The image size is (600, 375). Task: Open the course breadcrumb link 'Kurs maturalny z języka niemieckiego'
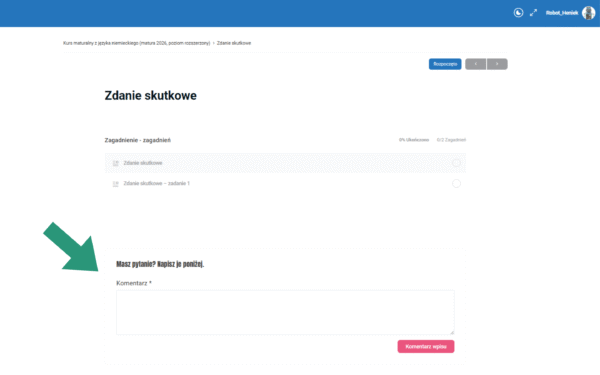click(137, 43)
